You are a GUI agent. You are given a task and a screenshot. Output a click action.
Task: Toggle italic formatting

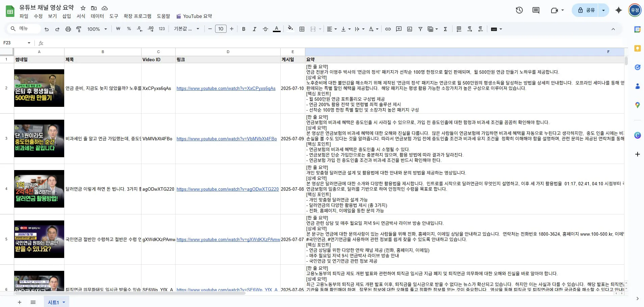pyautogui.click(x=254, y=29)
